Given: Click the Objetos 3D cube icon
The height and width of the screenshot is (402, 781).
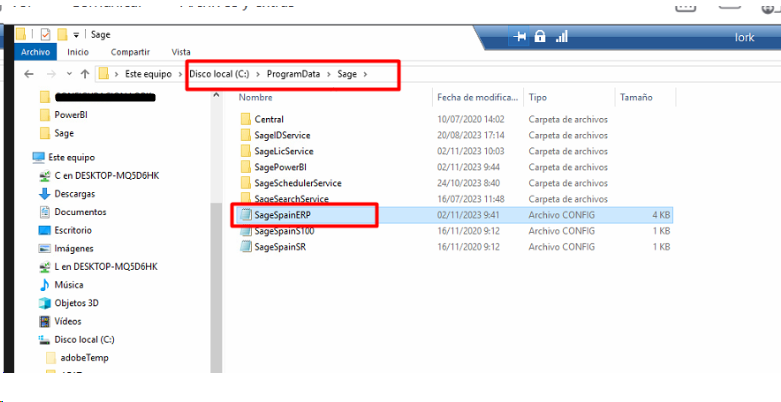Looking at the screenshot, I should pos(45,303).
